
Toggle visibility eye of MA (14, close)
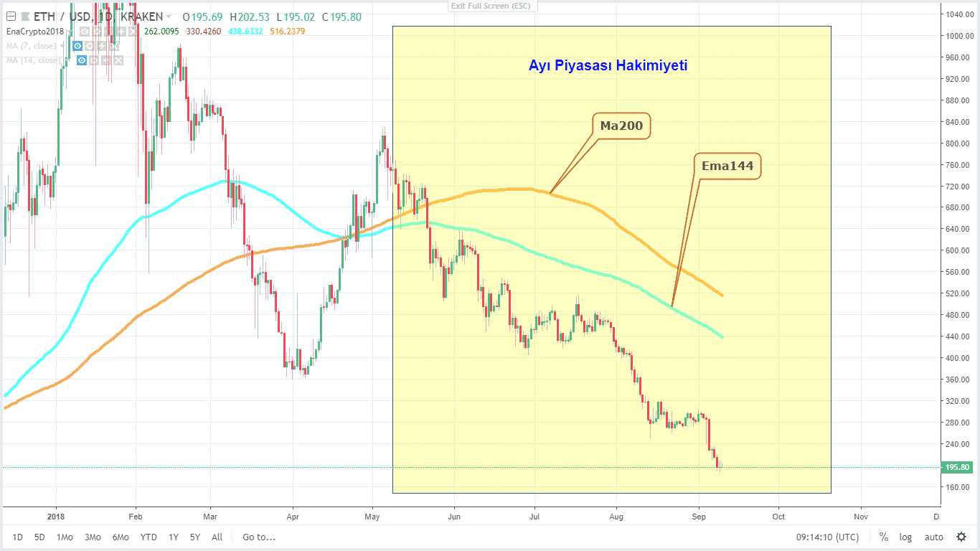coord(82,60)
